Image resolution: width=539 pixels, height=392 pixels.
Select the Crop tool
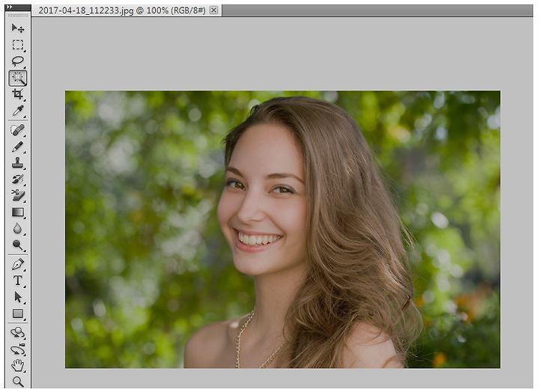tap(17, 94)
